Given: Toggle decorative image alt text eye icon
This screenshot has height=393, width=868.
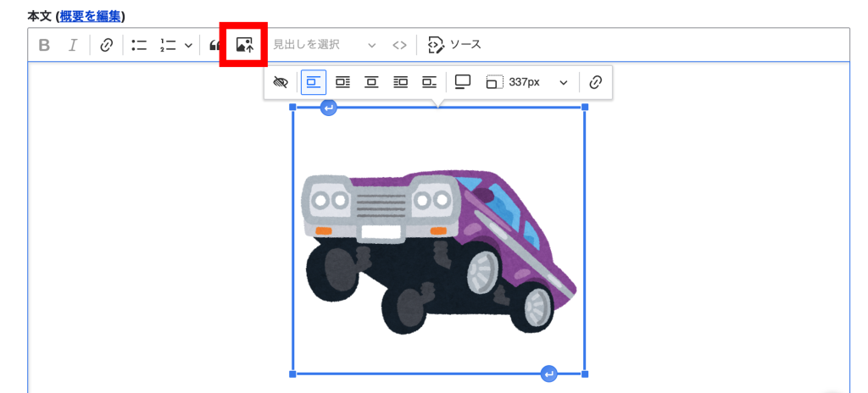Looking at the screenshot, I should point(281,82).
